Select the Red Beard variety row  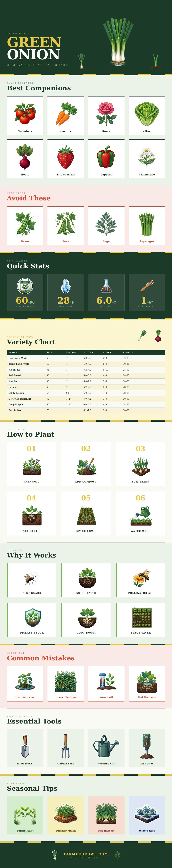tap(86, 375)
